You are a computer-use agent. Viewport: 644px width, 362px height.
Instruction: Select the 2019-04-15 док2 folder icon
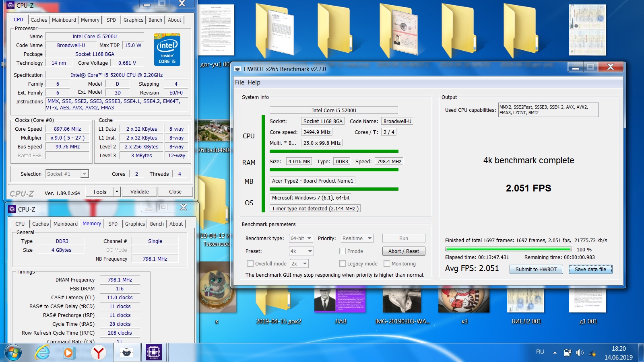278,302
